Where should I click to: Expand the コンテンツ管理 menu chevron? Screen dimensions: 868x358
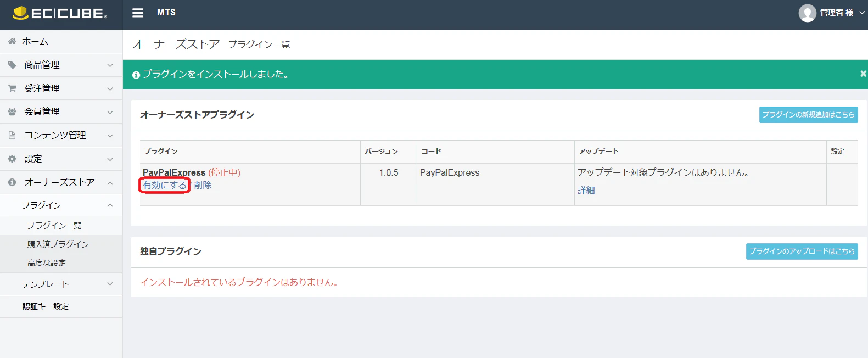(x=110, y=136)
